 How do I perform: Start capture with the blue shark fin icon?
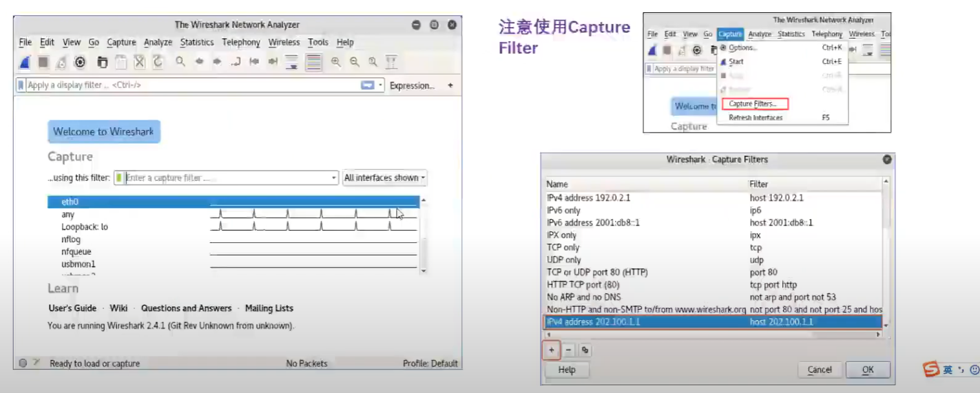[x=25, y=62]
